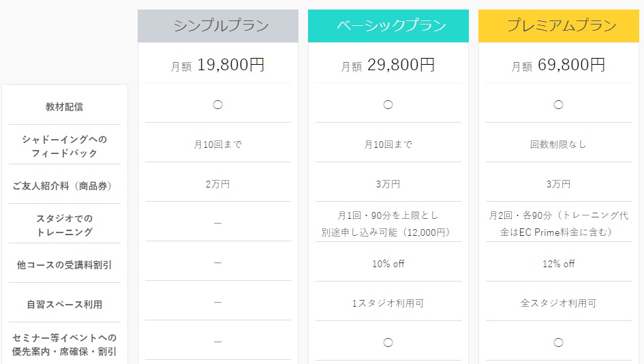
Task: Click the 12% off discount cell
Action: [558, 263]
